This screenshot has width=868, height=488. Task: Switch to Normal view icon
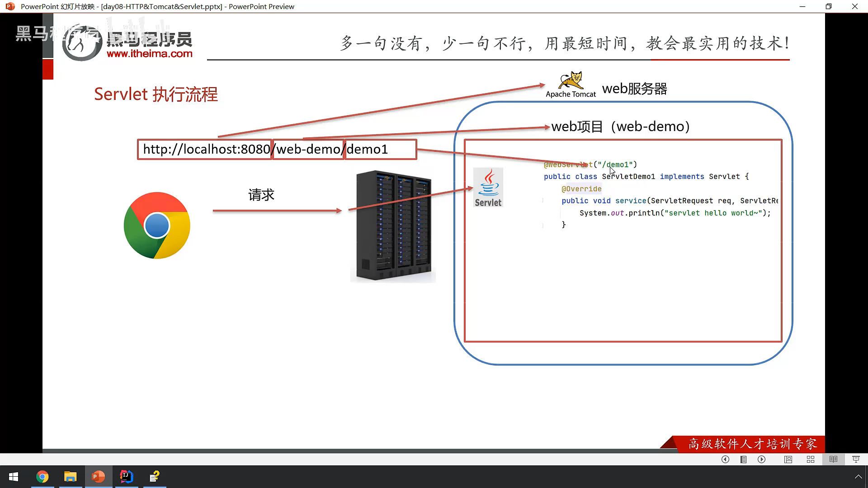[x=788, y=459]
